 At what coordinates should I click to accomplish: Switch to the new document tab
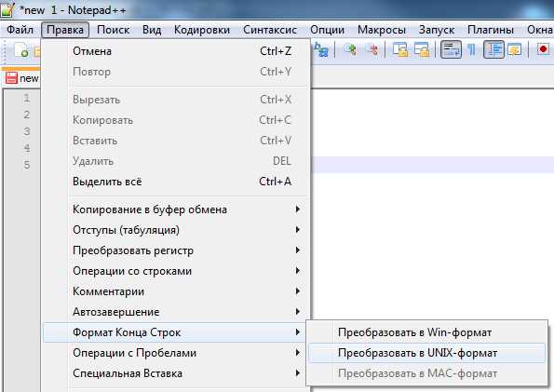click(22, 78)
